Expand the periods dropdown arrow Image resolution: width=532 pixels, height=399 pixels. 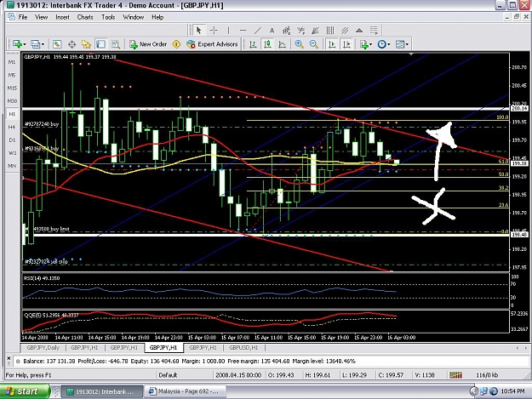(x=388, y=44)
